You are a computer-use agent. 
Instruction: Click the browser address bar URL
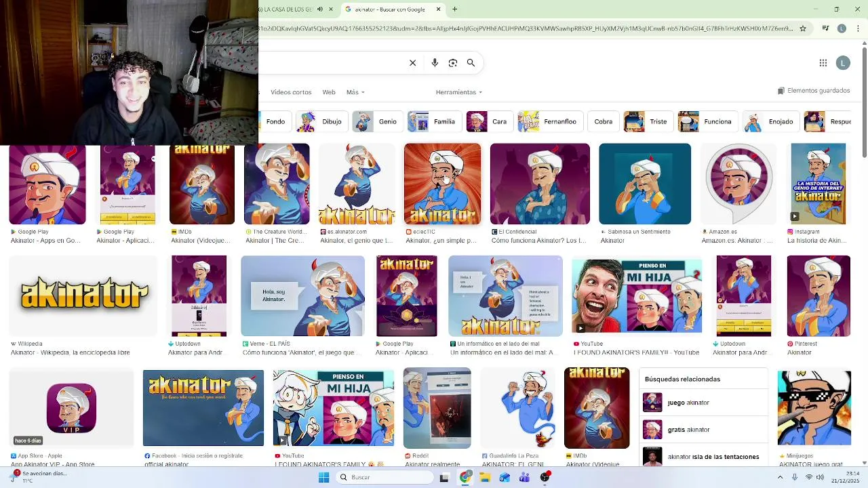point(526,28)
